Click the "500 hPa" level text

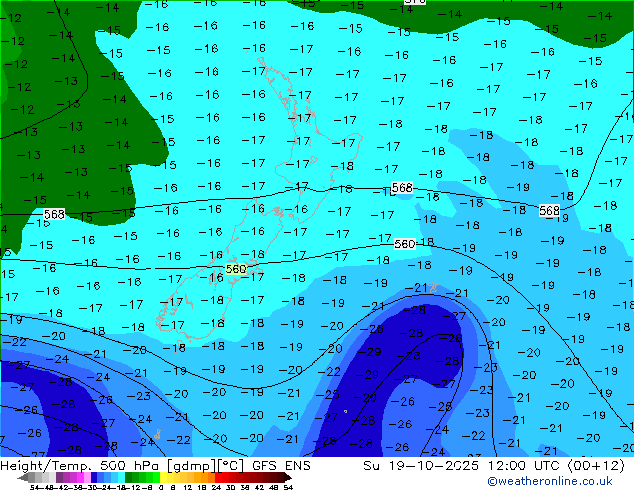(131, 466)
